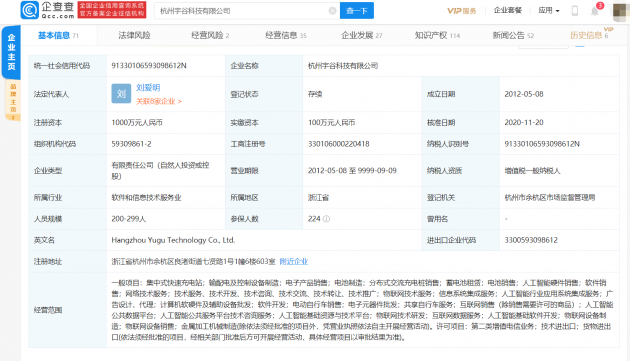Select English name Hangzhou Yugu Technology Co., Ltd.
The image size is (630, 361).
pos(173,240)
